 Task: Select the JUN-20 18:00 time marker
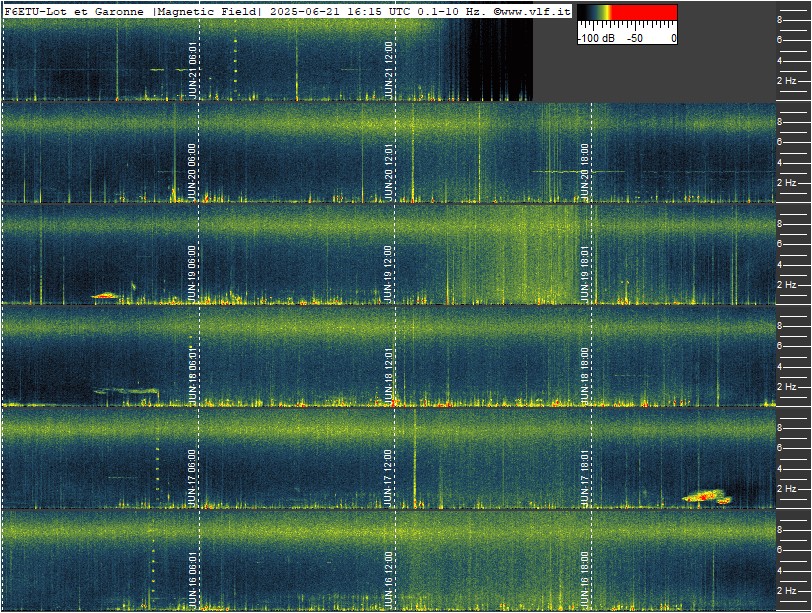pyautogui.click(x=585, y=172)
